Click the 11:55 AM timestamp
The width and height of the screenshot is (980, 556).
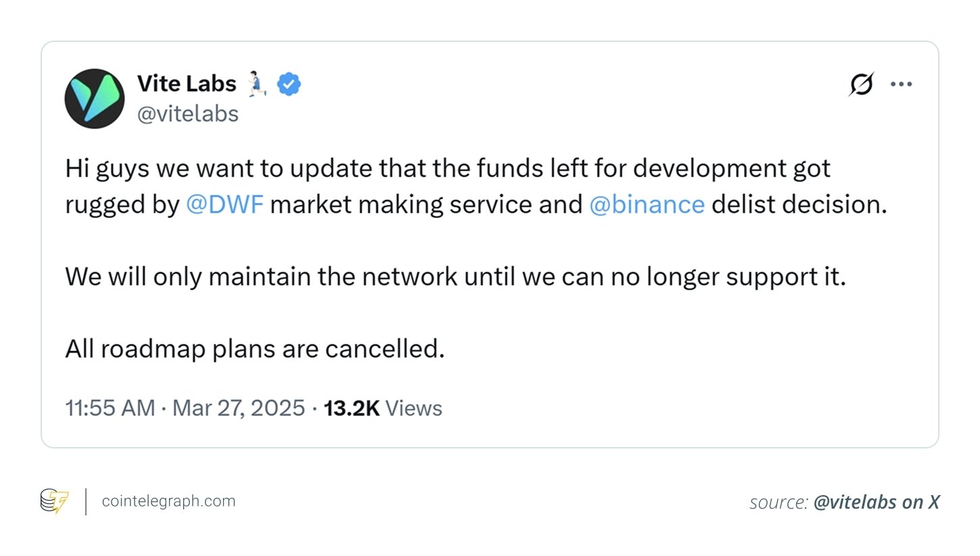pos(110,409)
